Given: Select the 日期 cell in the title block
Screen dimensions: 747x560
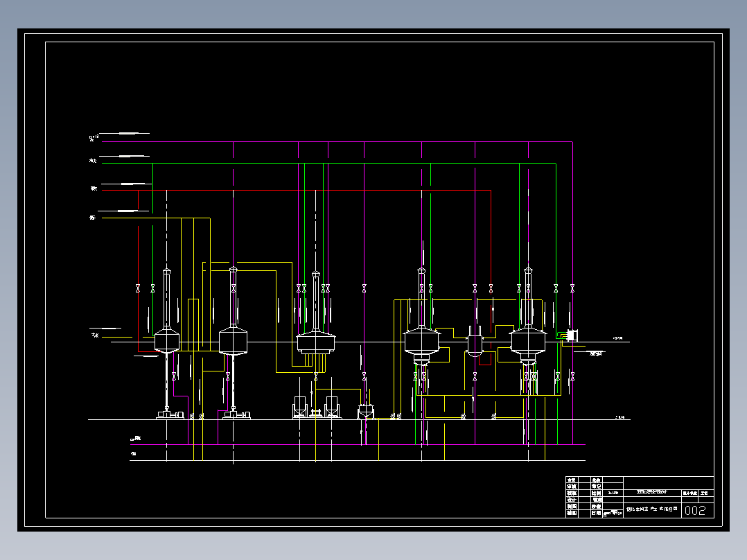Looking at the screenshot, I should click(597, 514).
